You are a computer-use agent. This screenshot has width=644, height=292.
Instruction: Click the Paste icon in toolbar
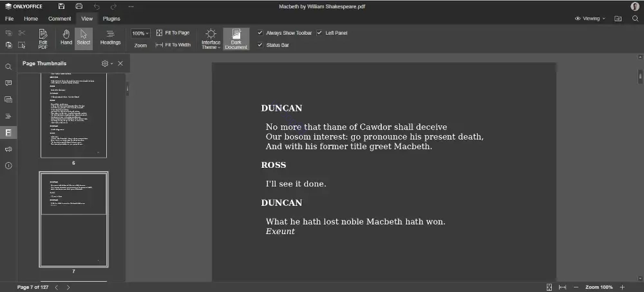8,45
